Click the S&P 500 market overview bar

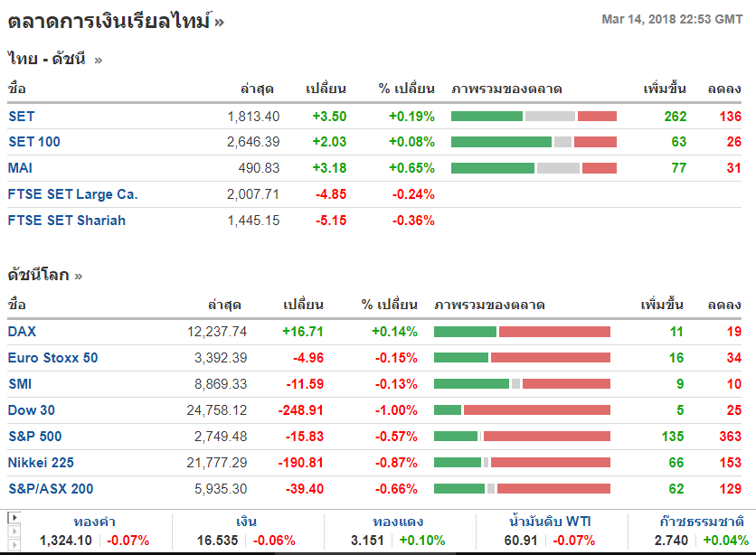pyautogui.click(x=522, y=437)
